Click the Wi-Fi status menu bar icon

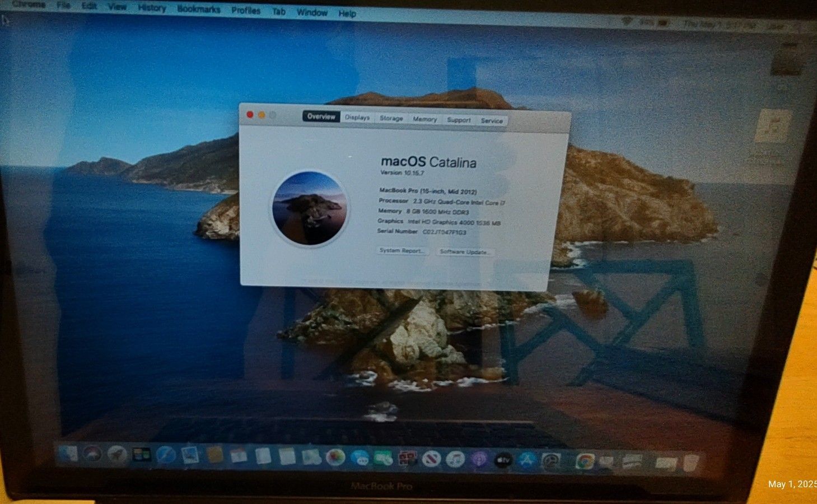pyautogui.click(x=627, y=22)
